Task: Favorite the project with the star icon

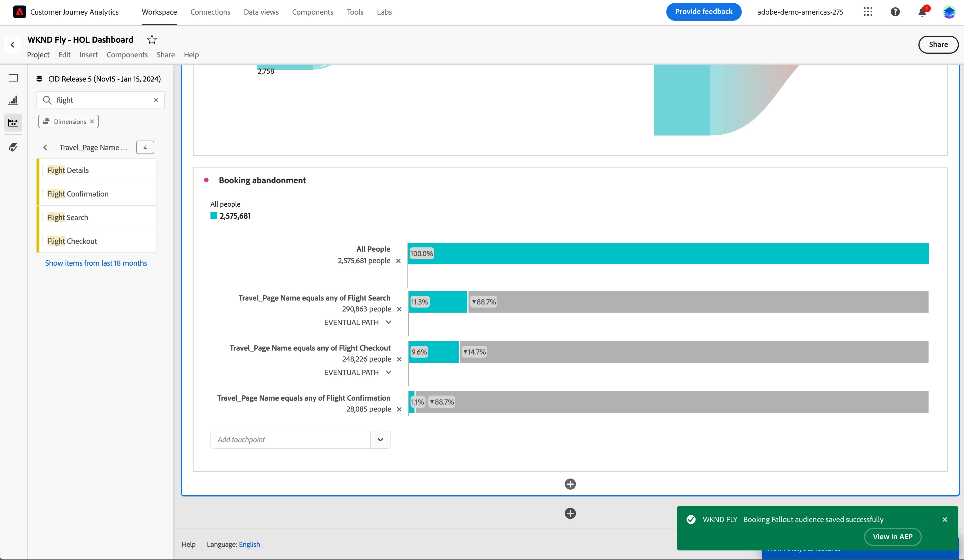Action: pos(152,39)
